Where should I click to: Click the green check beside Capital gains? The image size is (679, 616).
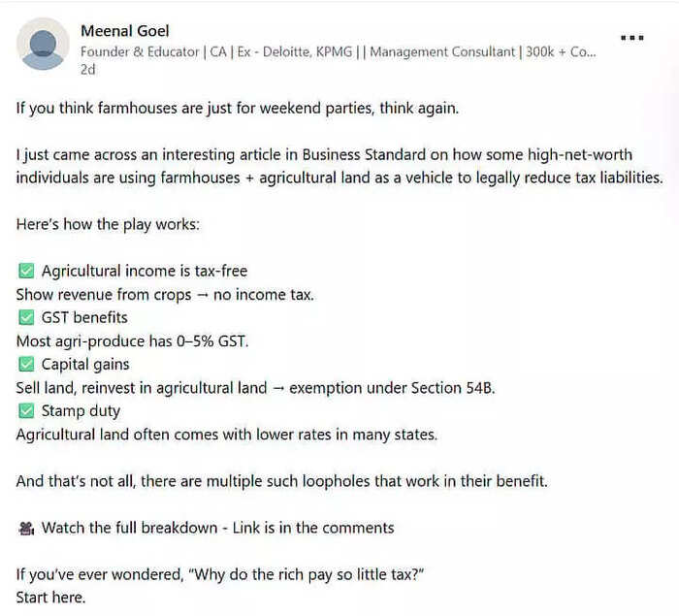[x=26, y=365]
